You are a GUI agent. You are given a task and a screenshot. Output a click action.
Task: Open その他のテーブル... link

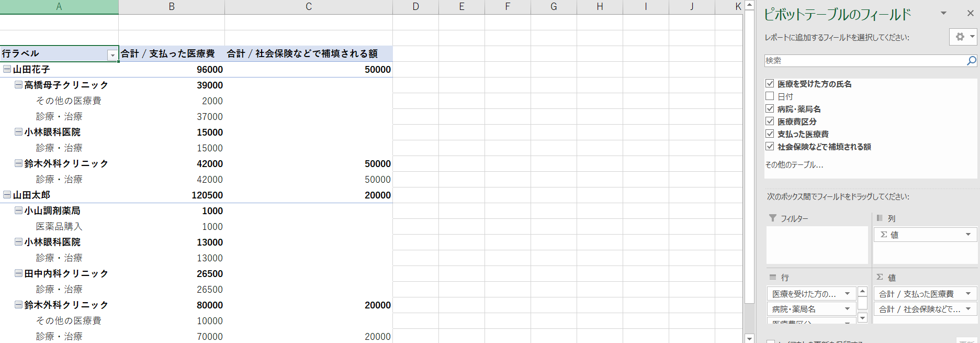794,165
